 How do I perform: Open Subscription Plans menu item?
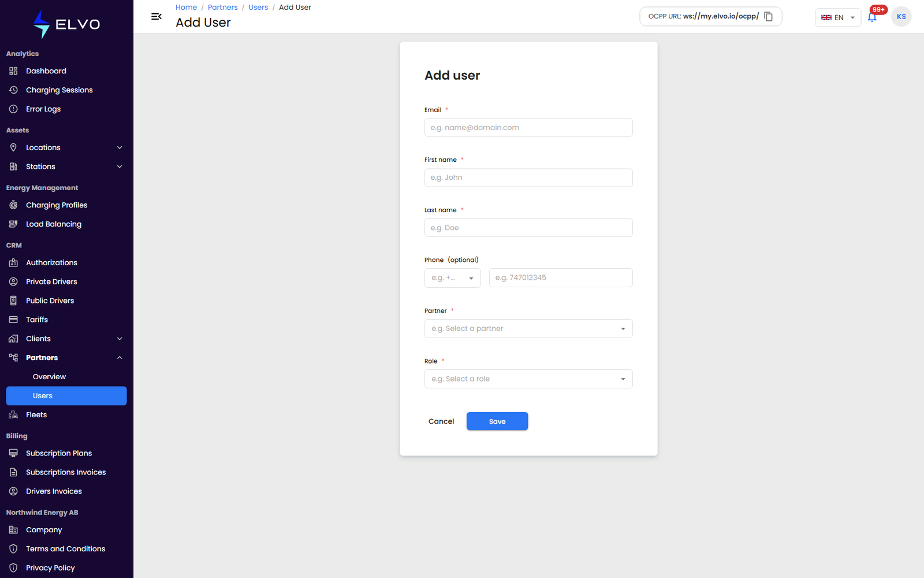click(59, 453)
